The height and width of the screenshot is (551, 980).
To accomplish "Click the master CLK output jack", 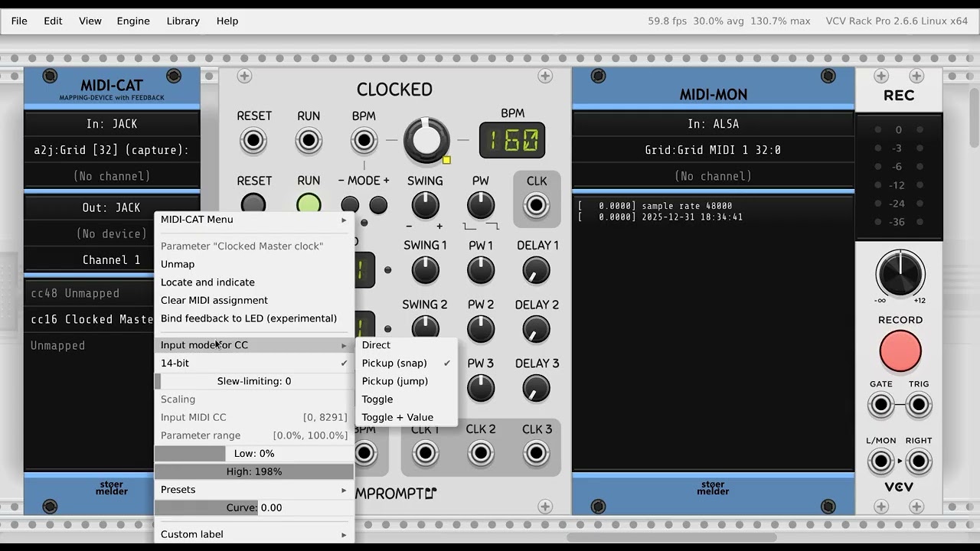I will [537, 205].
